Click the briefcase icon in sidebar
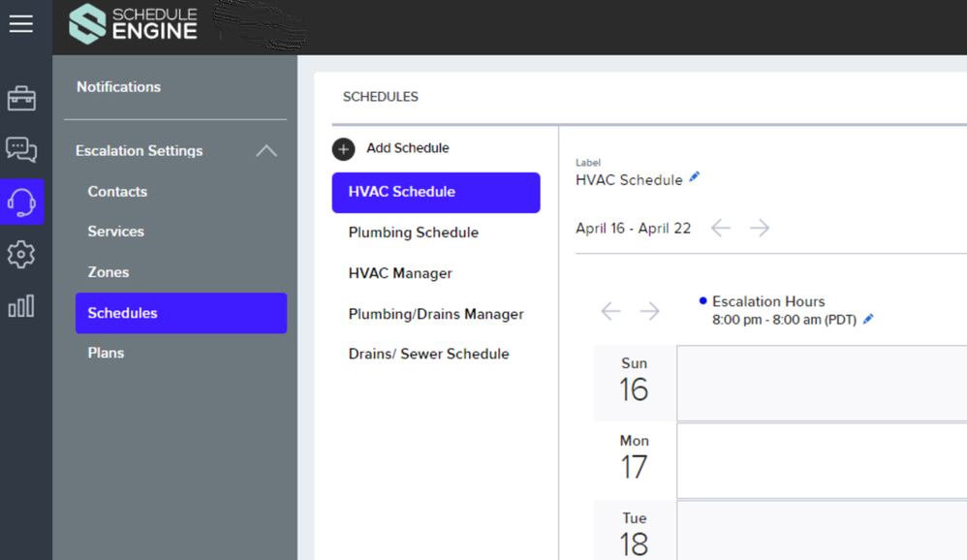 pyautogui.click(x=21, y=98)
